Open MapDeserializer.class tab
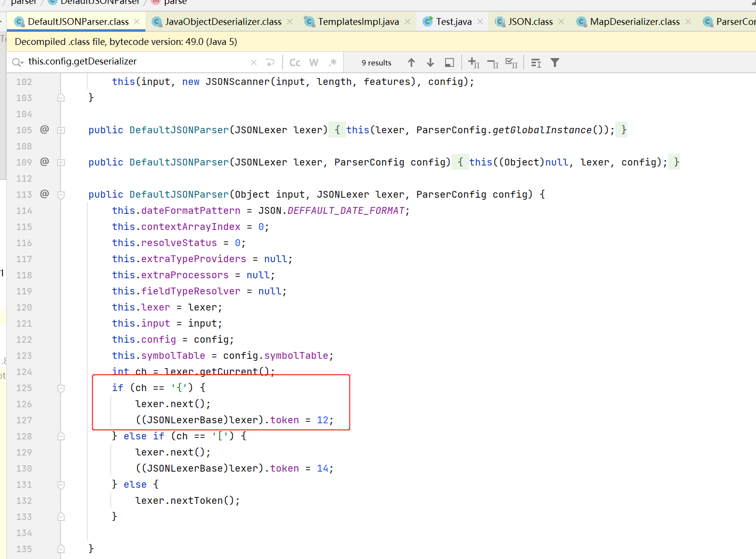This screenshot has width=756, height=559. tap(634, 21)
